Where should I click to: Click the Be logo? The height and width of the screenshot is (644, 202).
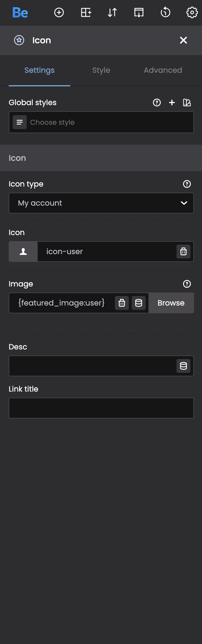coord(20,13)
